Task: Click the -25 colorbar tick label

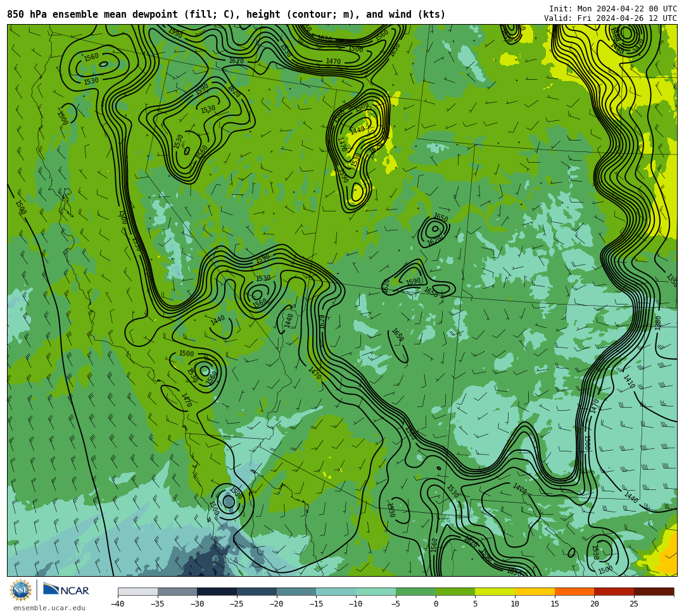Action: coord(236,604)
